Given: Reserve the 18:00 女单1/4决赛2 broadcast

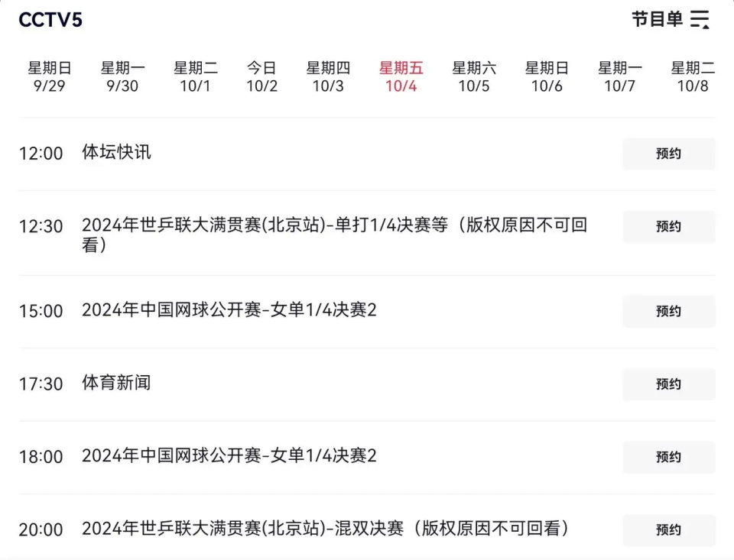Looking at the screenshot, I should coord(668,457).
